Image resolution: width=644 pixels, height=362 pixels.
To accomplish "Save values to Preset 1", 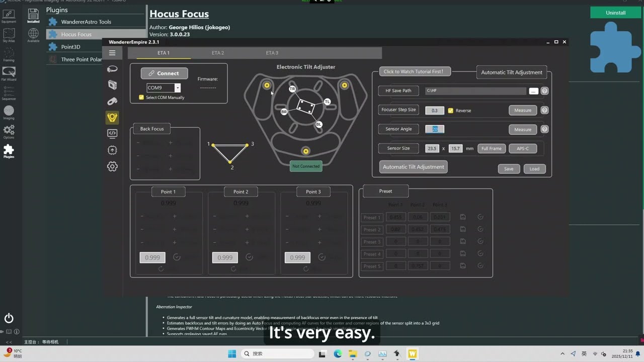I will pos(463,217).
